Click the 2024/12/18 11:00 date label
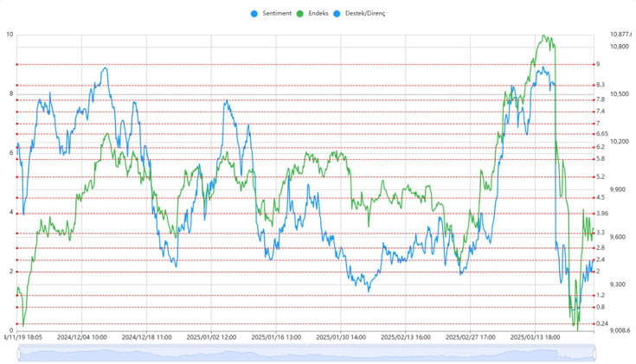This screenshot has width=636, height=364. (x=146, y=337)
